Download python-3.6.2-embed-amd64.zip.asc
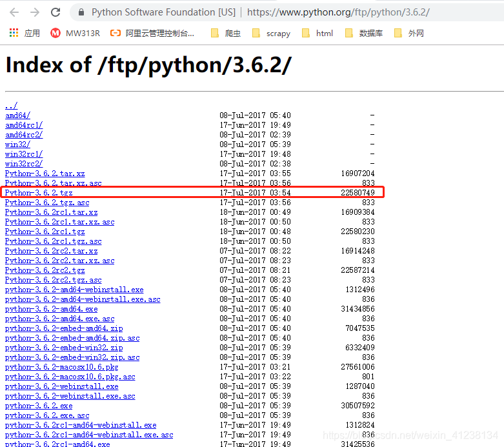Viewport: 504px width, 447px height. point(72,338)
